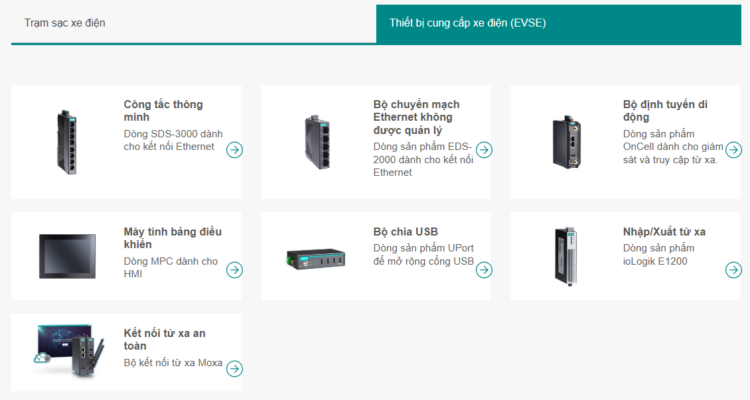Click text Dòng sản phẩm ioLogik E1200
The height and width of the screenshot is (400, 750).
tap(659, 255)
